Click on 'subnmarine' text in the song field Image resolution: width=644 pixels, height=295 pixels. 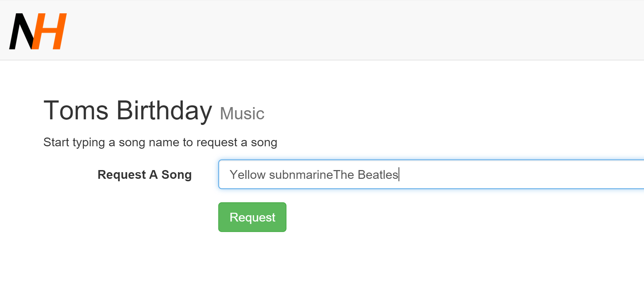(x=301, y=175)
